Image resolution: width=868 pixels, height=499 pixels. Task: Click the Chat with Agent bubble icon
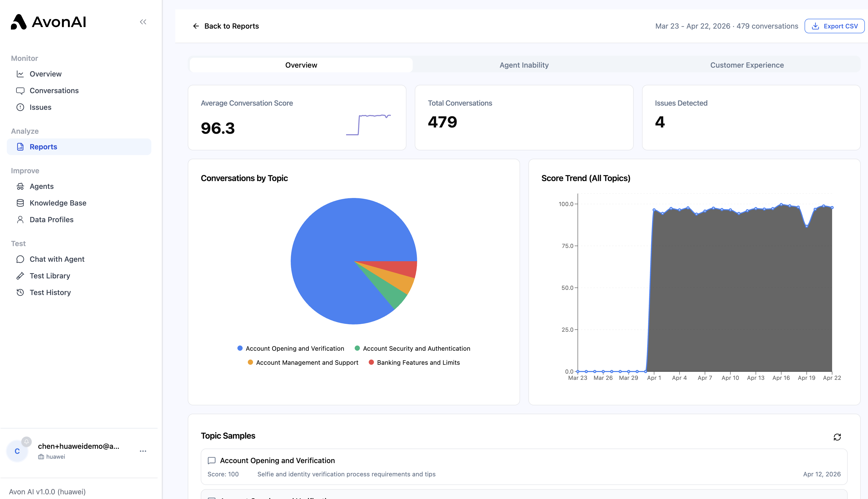pos(20,259)
